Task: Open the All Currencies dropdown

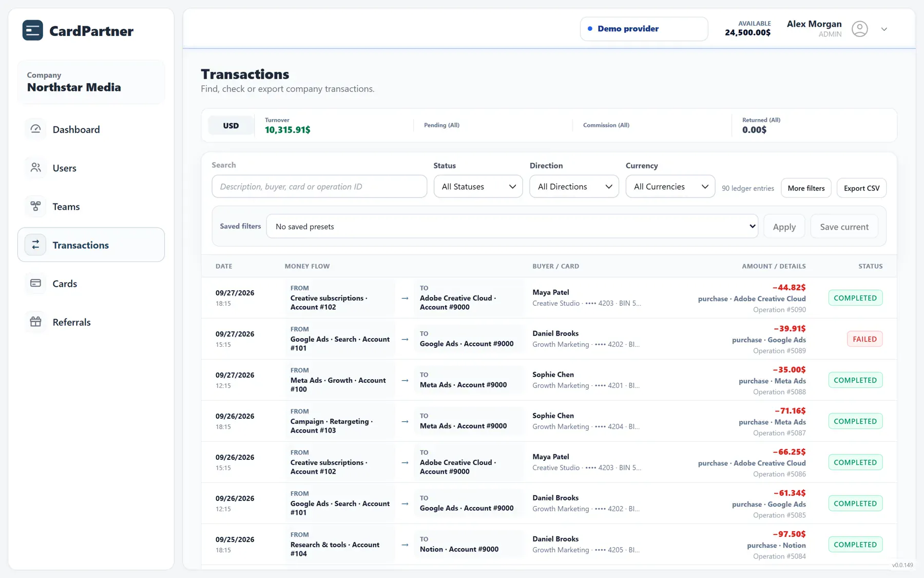Action: (x=670, y=187)
